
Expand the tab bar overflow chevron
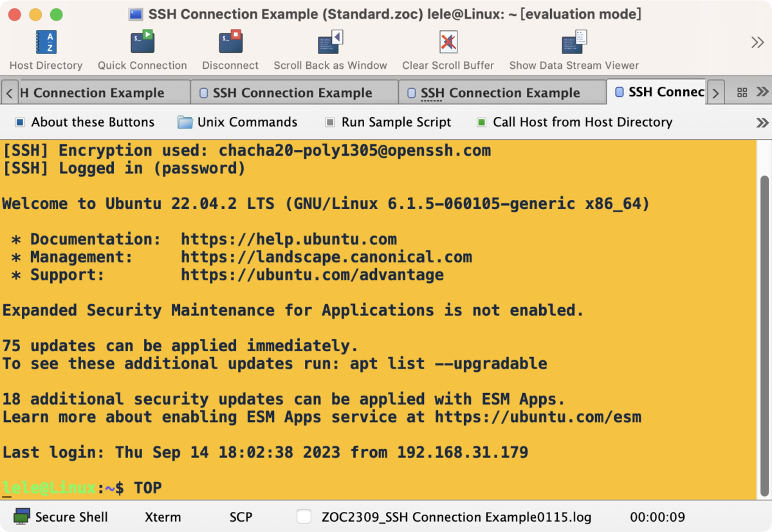(x=762, y=92)
